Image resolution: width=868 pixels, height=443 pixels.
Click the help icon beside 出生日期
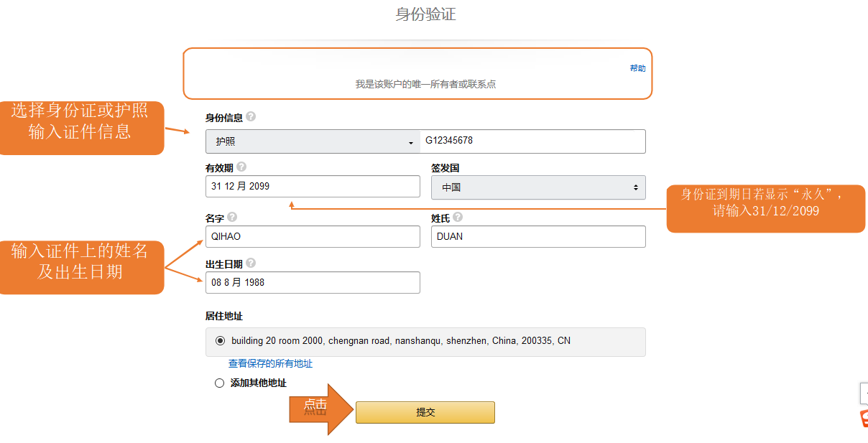pyautogui.click(x=251, y=264)
